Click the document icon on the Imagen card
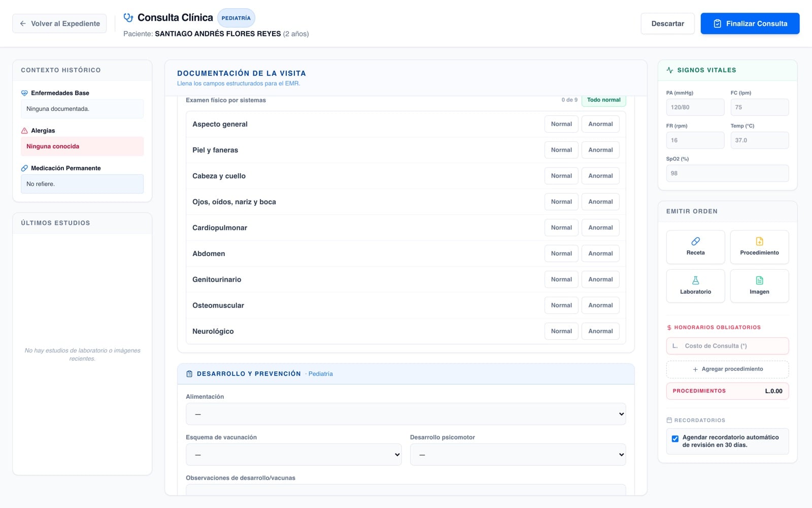 coord(759,280)
